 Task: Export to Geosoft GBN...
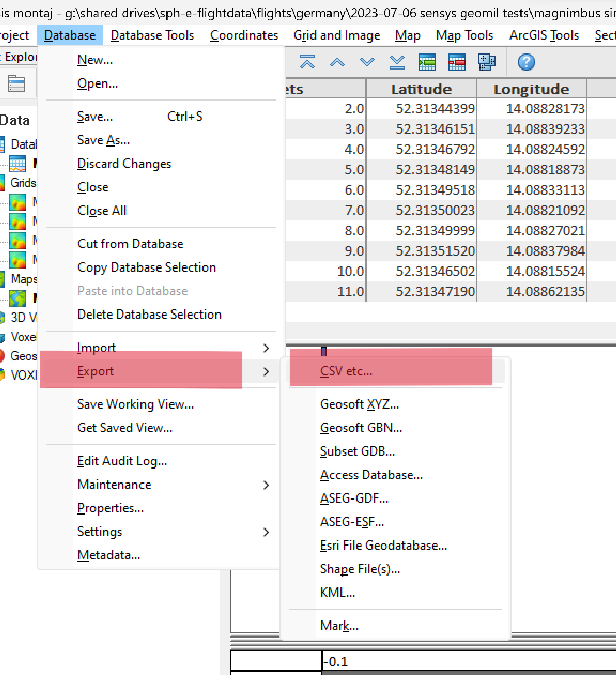tap(361, 428)
